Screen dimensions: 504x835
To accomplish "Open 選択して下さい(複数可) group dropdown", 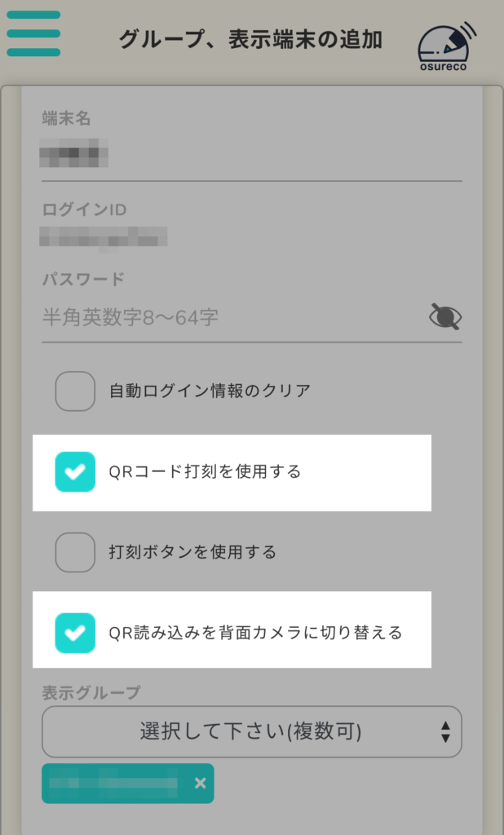I will click(250, 731).
